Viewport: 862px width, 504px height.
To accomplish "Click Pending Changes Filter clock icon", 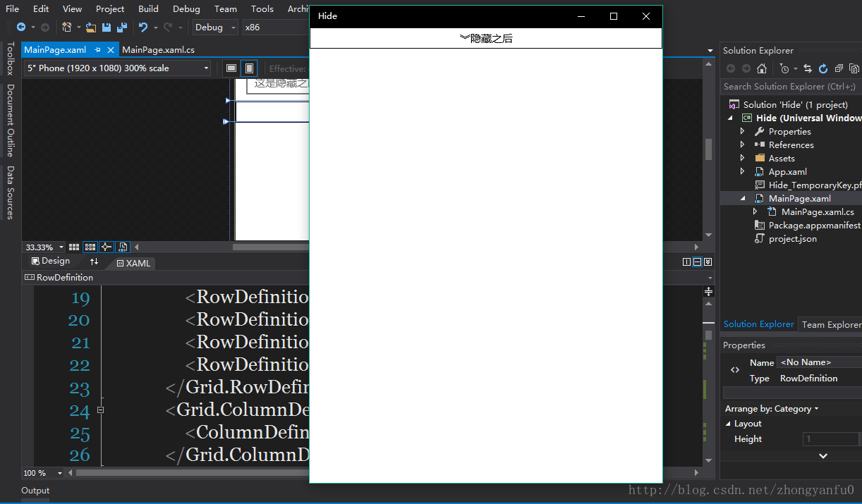I will click(784, 68).
